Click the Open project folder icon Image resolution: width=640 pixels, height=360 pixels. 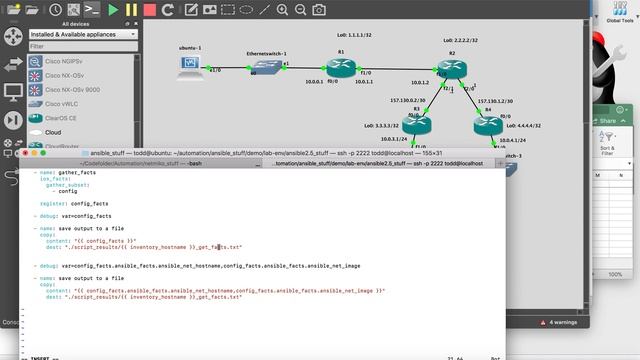pos(32,9)
